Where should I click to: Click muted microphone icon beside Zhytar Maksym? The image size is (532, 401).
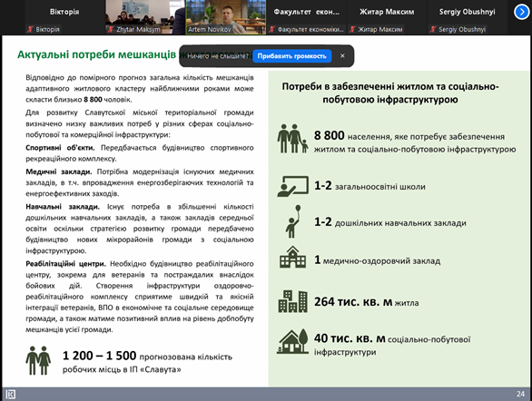point(110,30)
